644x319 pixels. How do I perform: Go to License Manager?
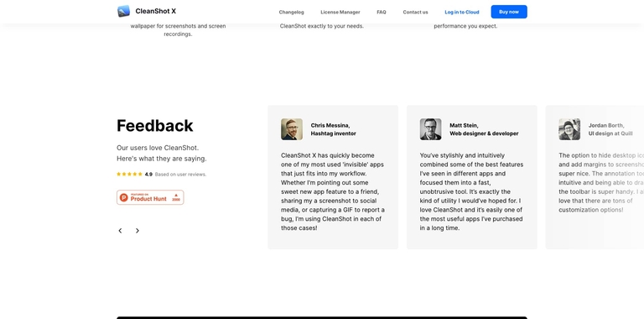pos(340,12)
